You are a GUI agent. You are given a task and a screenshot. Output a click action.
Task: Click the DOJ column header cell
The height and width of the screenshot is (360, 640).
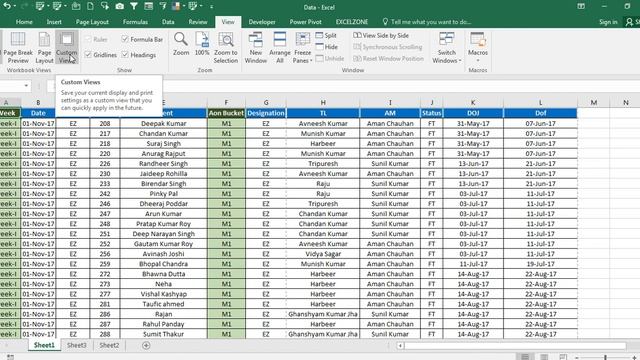tap(473, 113)
